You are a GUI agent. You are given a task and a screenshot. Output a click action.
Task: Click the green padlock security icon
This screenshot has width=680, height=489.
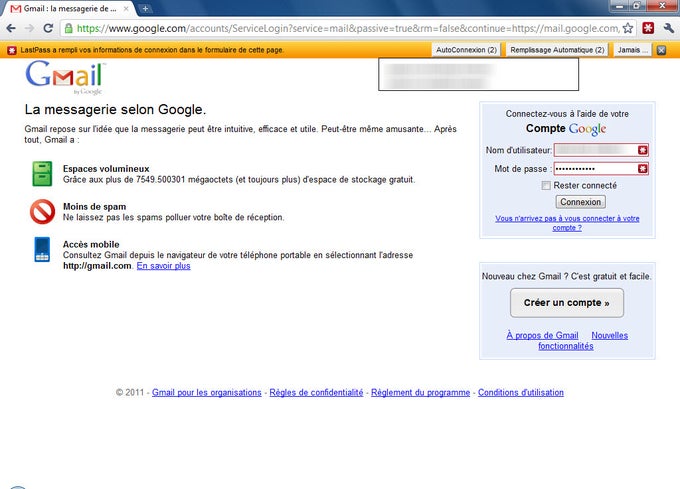point(69,29)
